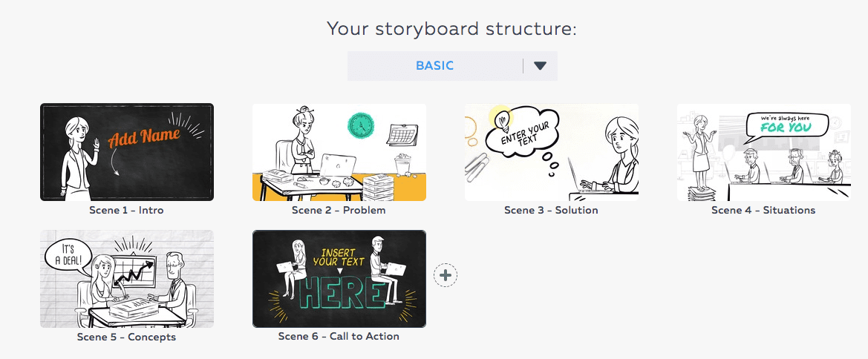This screenshot has width=868, height=359.
Task: Choose the Scene 3 Solution thumbnail
Action: coord(551,152)
